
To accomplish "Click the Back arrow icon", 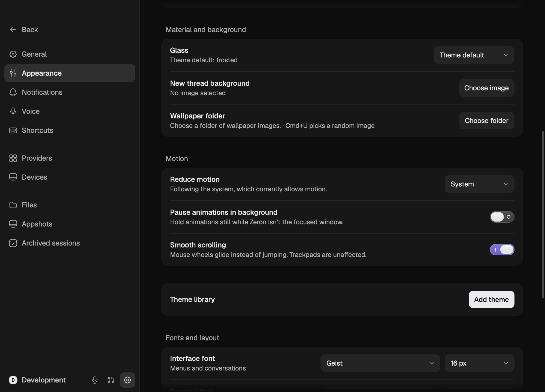I will [x=13, y=30].
